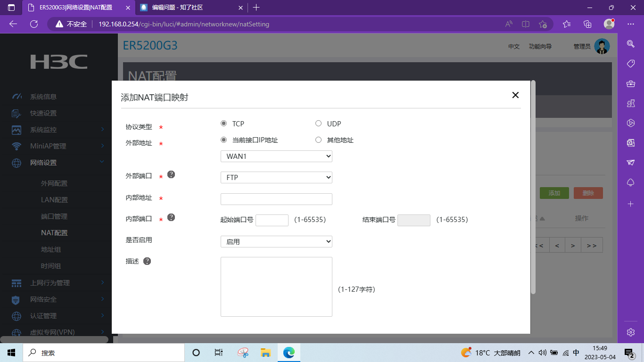
Task: Open Edge sidebar search icon
Action: coord(630,44)
